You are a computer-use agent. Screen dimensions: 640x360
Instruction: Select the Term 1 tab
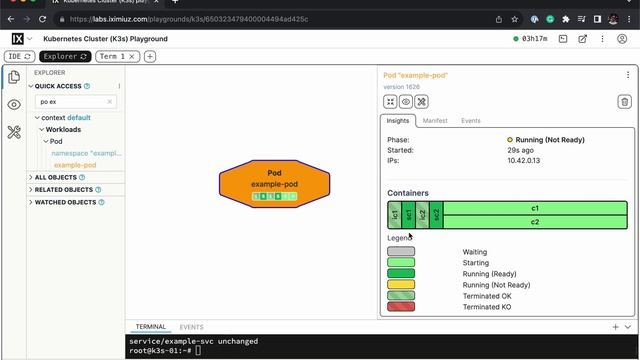(x=112, y=56)
